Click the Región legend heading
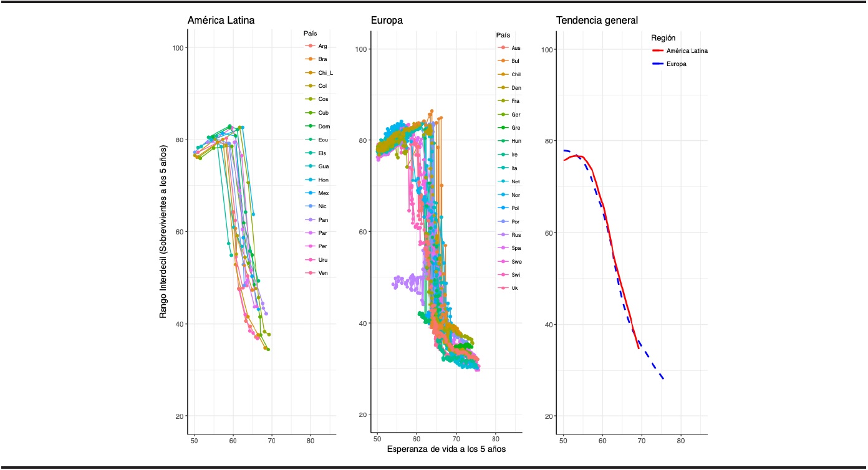 pyautogui.click(x=663, y=38)
